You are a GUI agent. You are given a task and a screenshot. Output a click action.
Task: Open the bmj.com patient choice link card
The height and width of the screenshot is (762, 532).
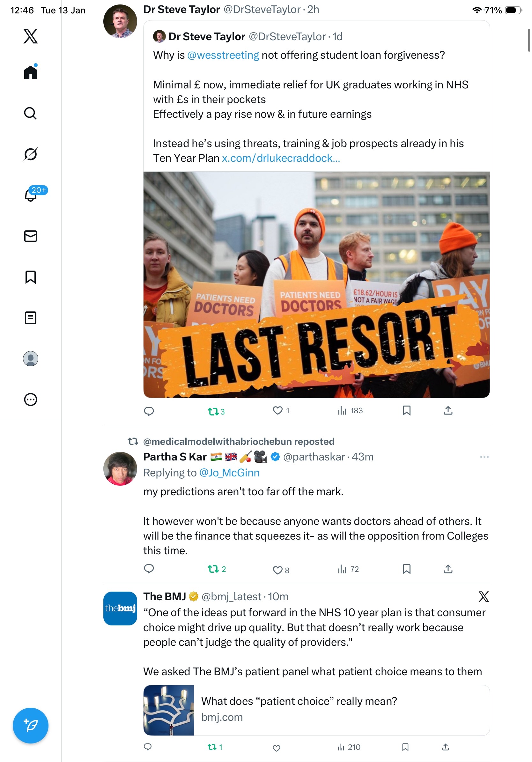click(316, 710)
